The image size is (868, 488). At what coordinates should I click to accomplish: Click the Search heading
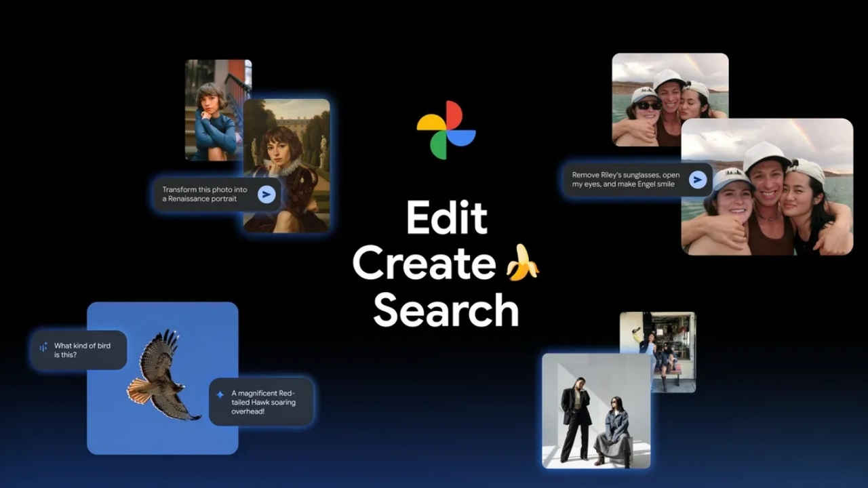coord(446,310)
